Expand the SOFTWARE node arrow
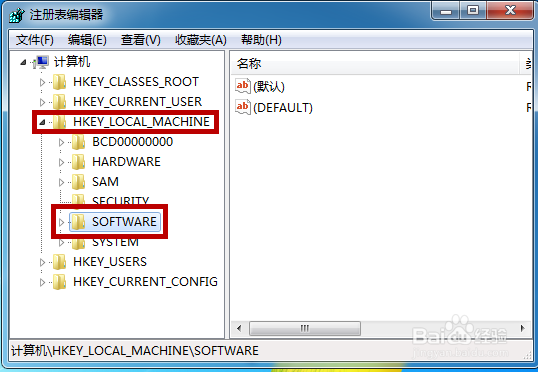The height and width of the screenshot is (372, 538). point(61,222)
